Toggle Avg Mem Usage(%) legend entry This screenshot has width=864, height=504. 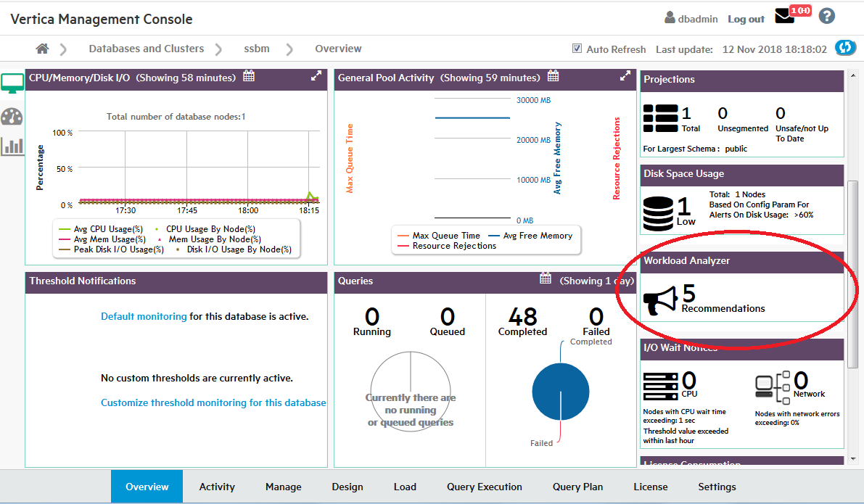(x=102, y=239)
